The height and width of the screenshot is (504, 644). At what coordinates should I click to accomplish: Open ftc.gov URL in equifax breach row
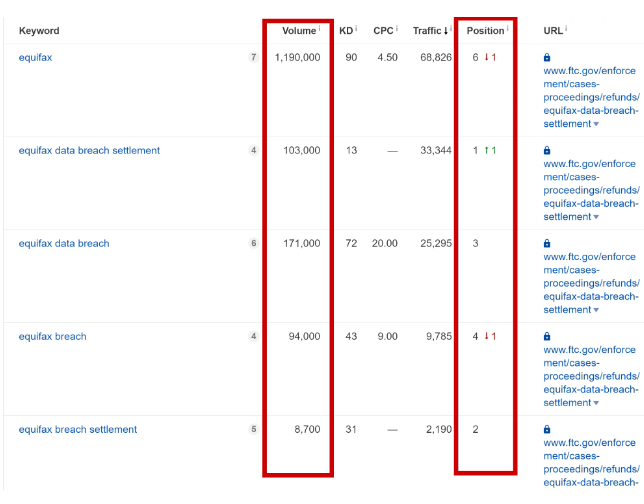(591, 376)
